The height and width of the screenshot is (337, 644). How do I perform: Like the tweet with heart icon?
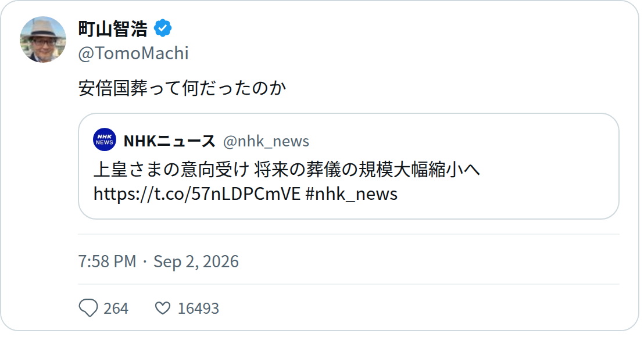coord(163,308)
